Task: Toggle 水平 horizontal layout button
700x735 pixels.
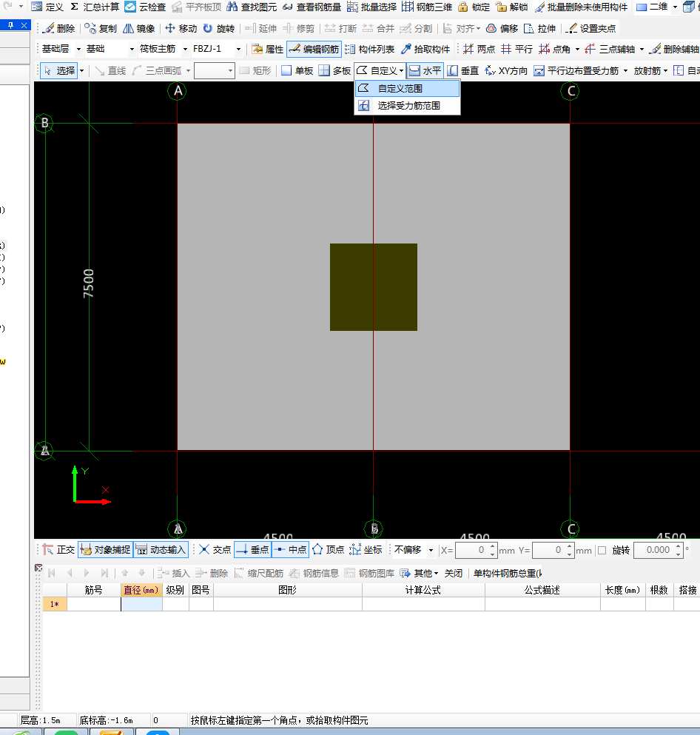Action: [x=425, y=71]
